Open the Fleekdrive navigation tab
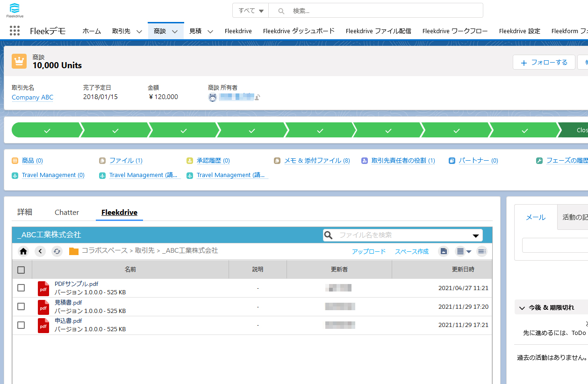Viewport: 588px width, 384px height. point(238,31)
